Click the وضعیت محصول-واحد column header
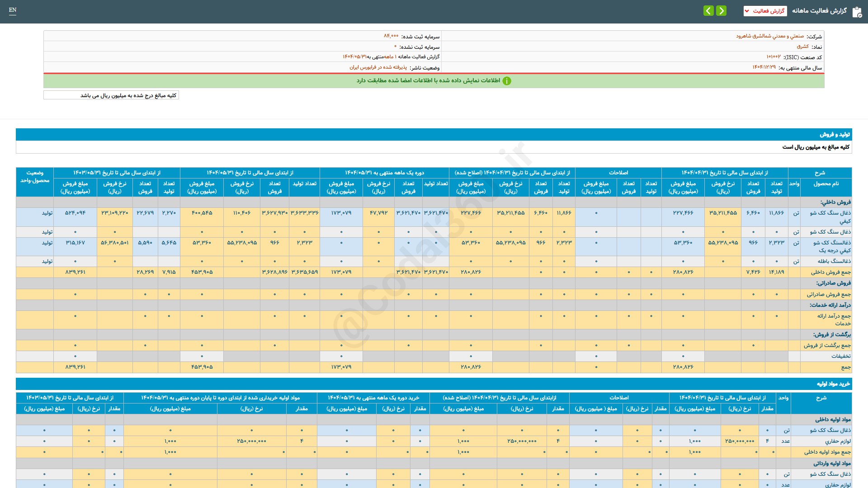 [x=35, y=177]
